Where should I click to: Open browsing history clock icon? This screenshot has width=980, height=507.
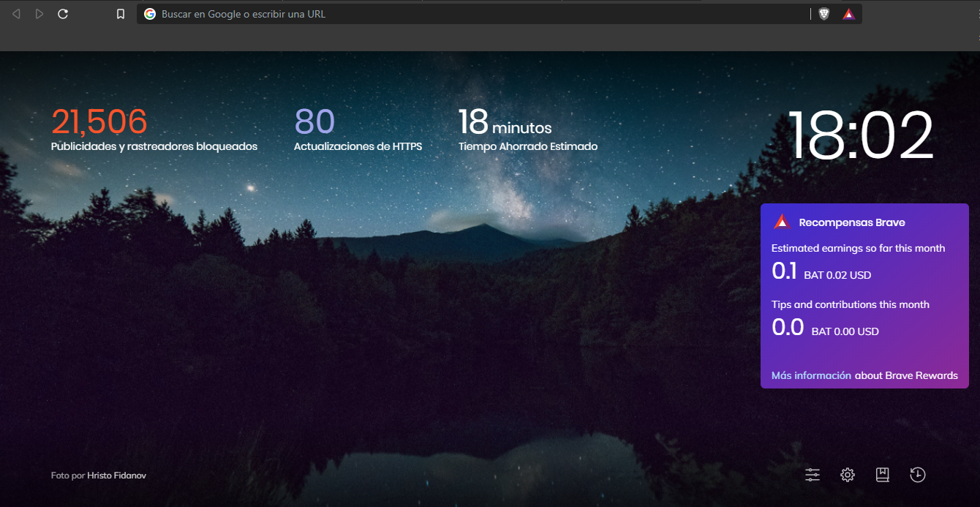918,475
